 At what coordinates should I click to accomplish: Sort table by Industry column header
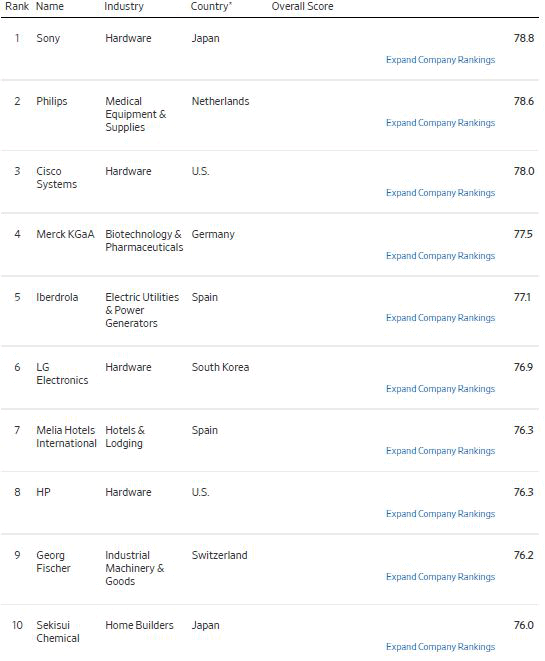tap(124, 6)
